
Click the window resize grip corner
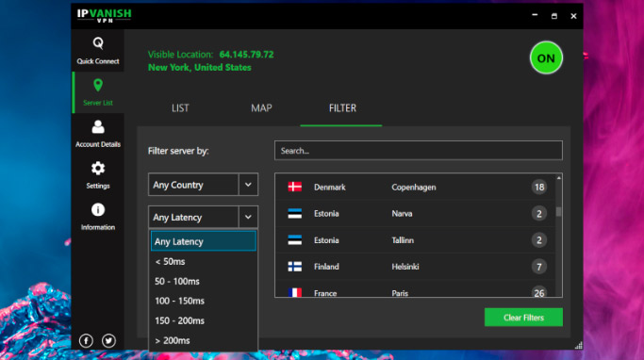[579, 346]
